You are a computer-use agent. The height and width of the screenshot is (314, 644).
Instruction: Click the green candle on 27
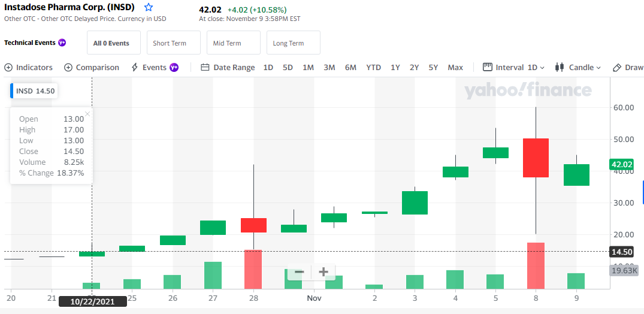[213, 228]
